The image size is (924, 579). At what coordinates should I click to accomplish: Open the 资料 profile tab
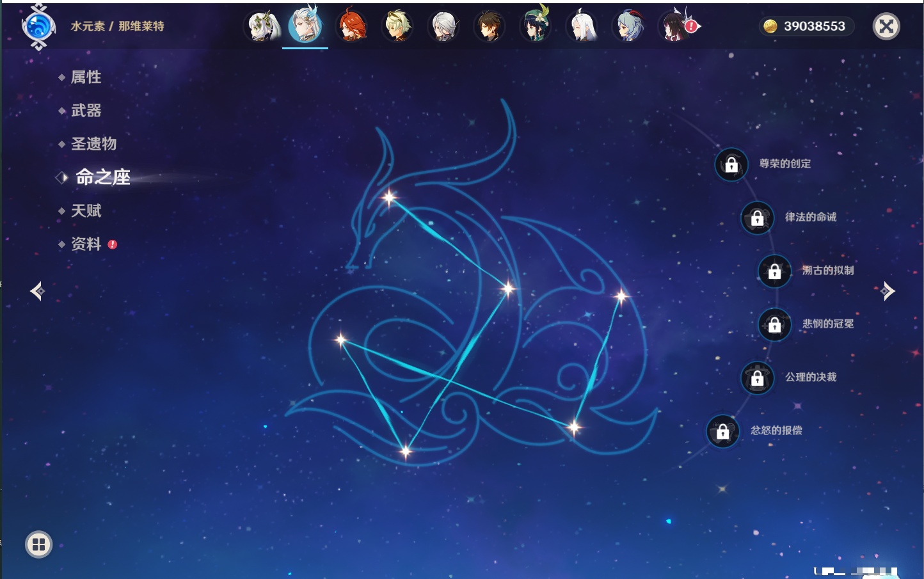click(x=86, y=244)
